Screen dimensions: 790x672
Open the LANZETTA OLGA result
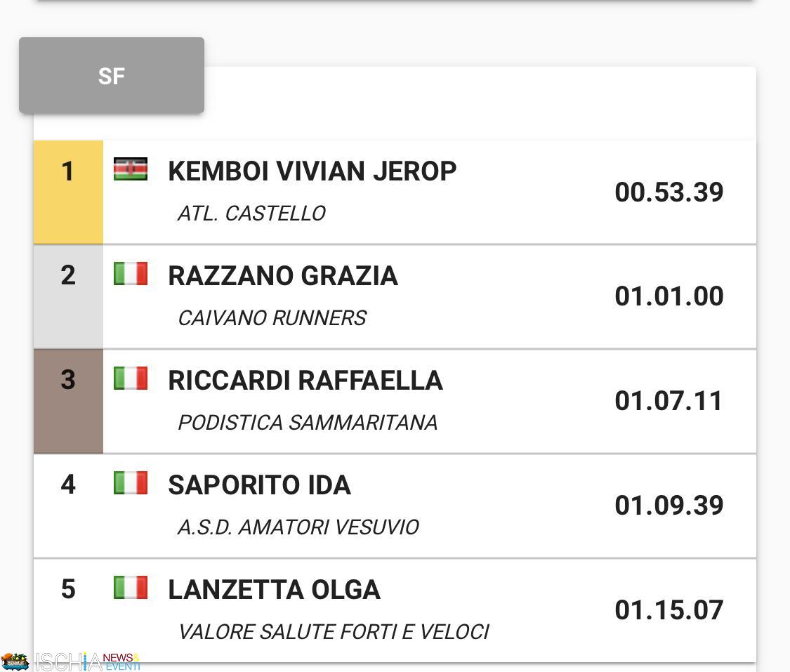coord(395,610)
